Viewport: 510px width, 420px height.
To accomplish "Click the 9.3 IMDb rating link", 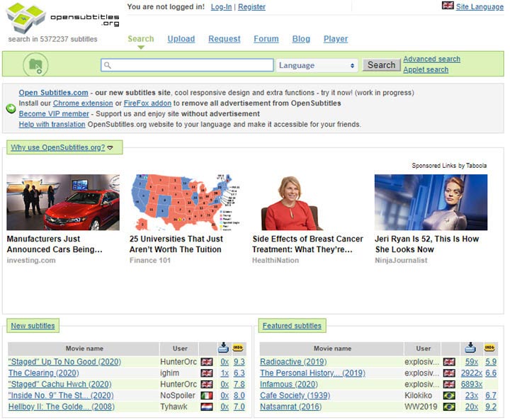I will 239,362.
